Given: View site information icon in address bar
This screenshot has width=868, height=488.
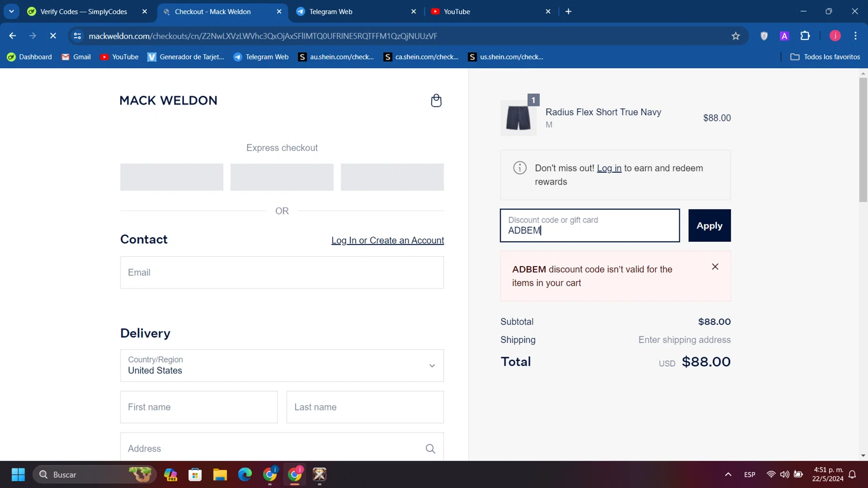Looking at the screenshot, I should click(x=78, y=36).
